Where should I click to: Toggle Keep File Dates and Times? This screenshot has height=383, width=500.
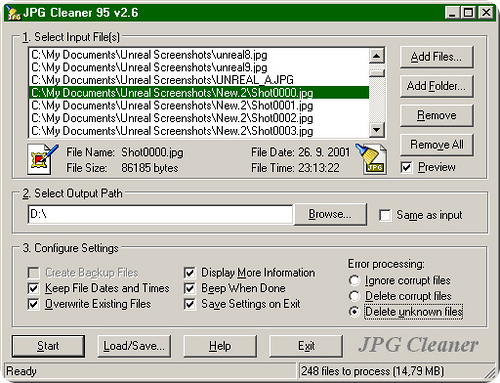click(34, 288)
